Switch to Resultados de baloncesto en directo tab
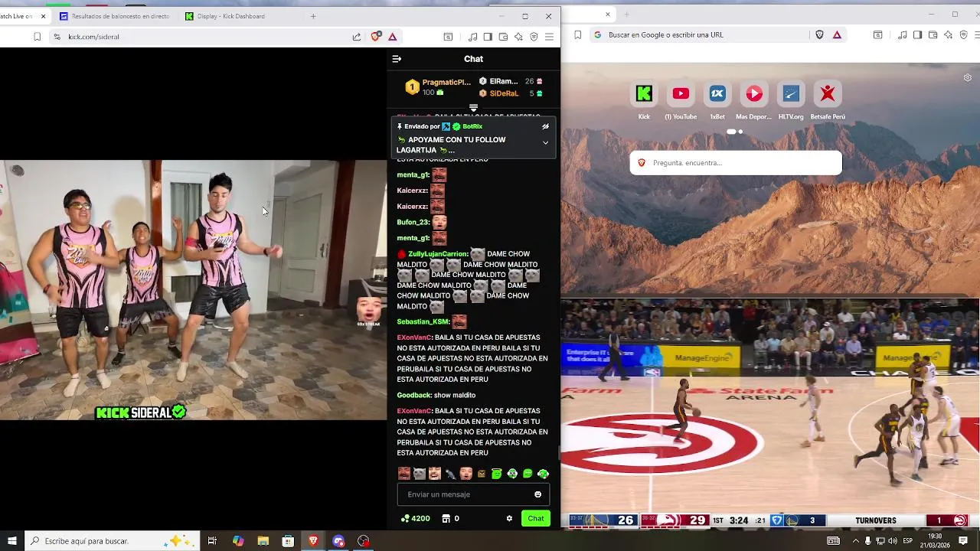 [x=113, y=16]
